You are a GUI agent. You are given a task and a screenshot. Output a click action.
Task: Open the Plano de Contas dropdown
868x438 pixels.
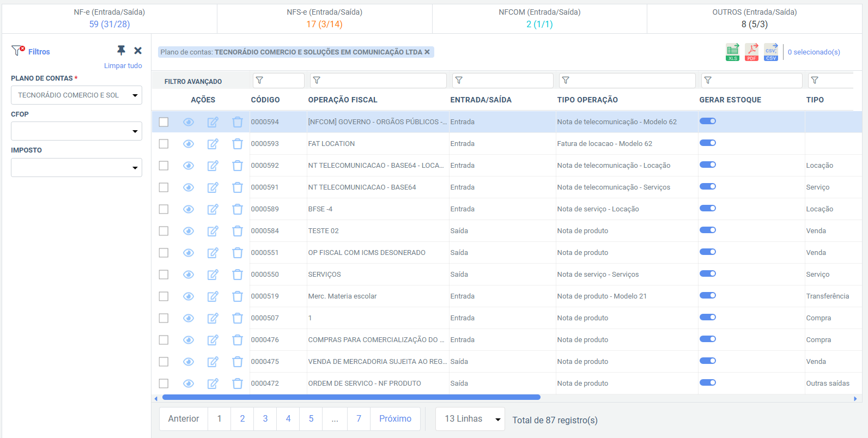coord(76,95)
